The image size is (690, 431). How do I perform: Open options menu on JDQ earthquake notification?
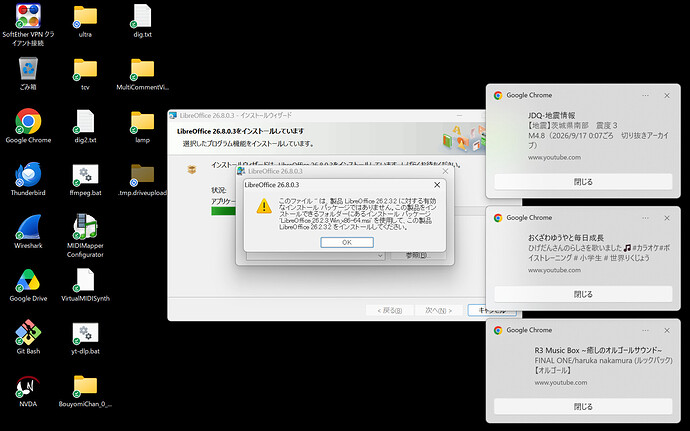click(x=645, y=96)
